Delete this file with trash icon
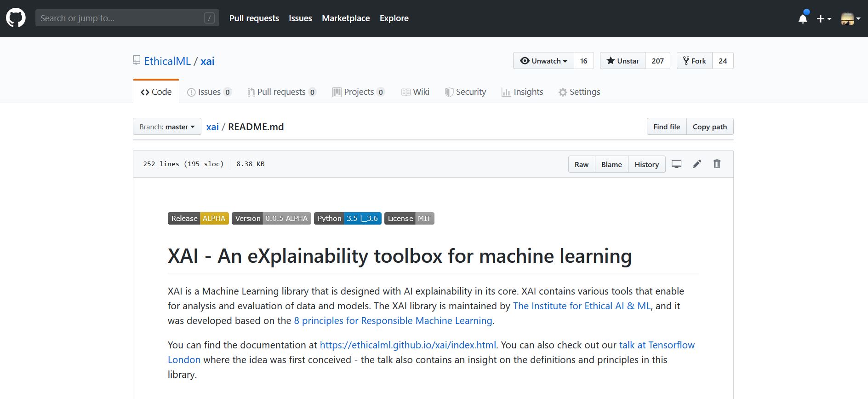The width and height of the screenshot is (868, 399). coord(717,164)
